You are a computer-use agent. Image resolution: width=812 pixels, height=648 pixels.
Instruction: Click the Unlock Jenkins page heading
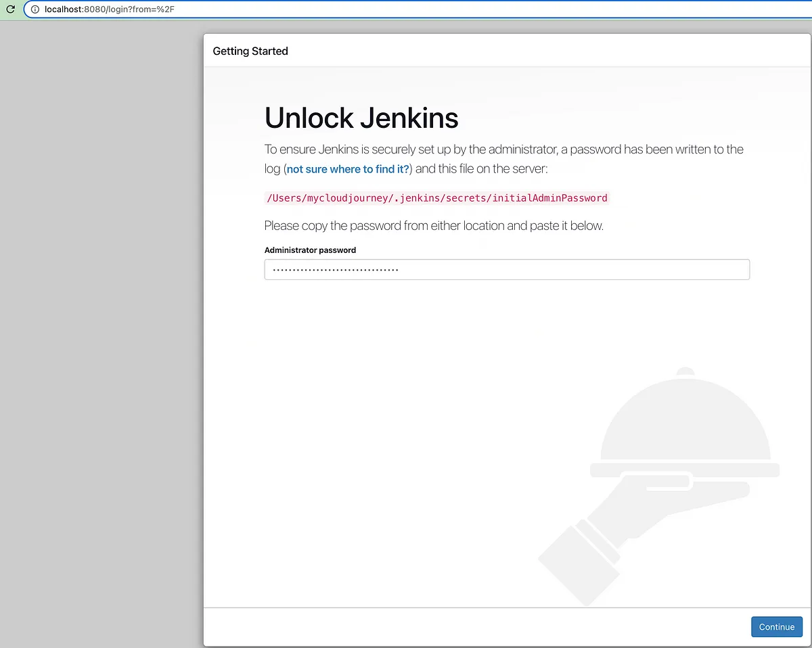click(x=361, y=118)
